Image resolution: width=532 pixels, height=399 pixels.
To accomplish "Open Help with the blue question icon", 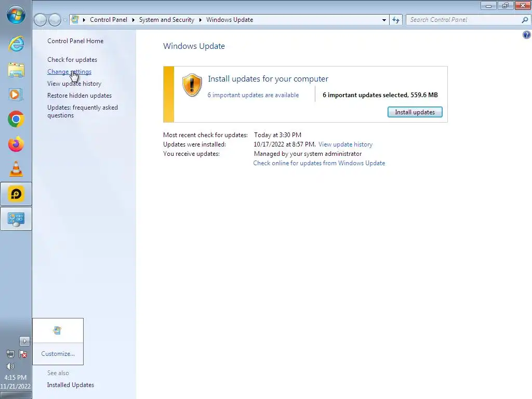I will tap(527, 35).
